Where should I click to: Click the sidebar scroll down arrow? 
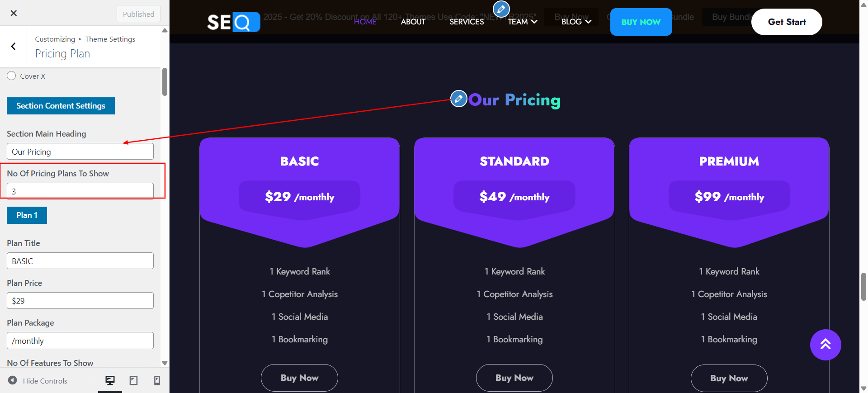point(165,363)
